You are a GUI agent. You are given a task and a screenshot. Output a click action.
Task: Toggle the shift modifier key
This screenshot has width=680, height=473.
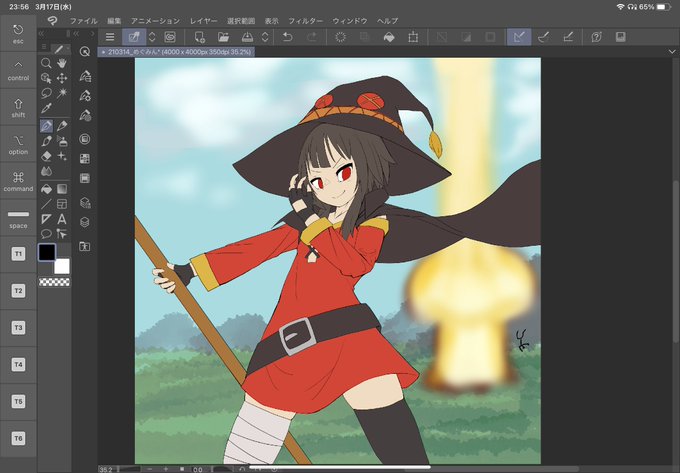pos(18,108)
